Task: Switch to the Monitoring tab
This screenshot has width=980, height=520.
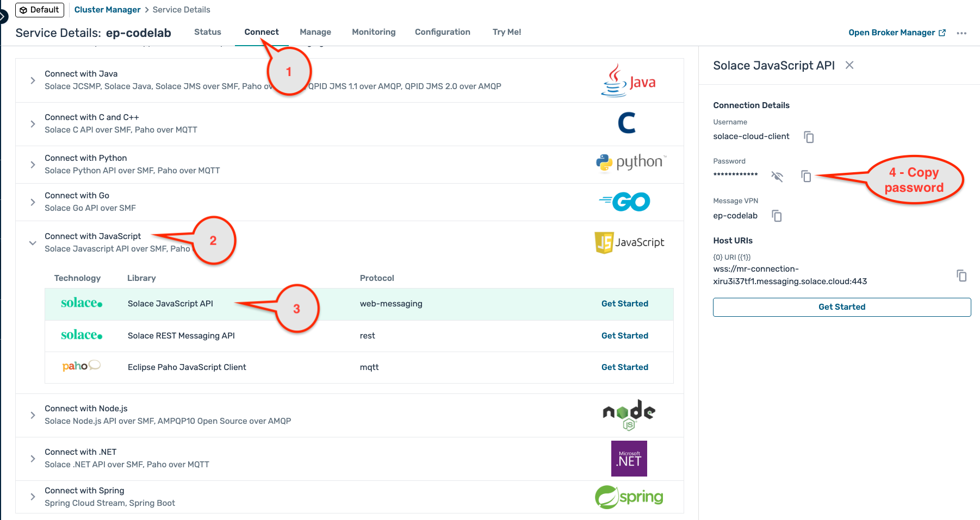Action: click(x=374, y=32)
